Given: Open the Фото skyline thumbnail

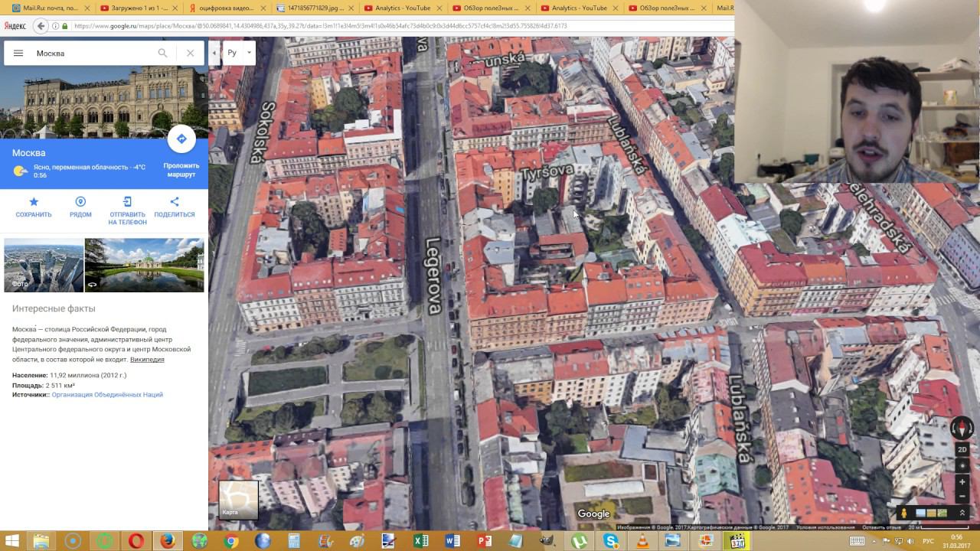Looking at the screenshot, I should 44,265.
